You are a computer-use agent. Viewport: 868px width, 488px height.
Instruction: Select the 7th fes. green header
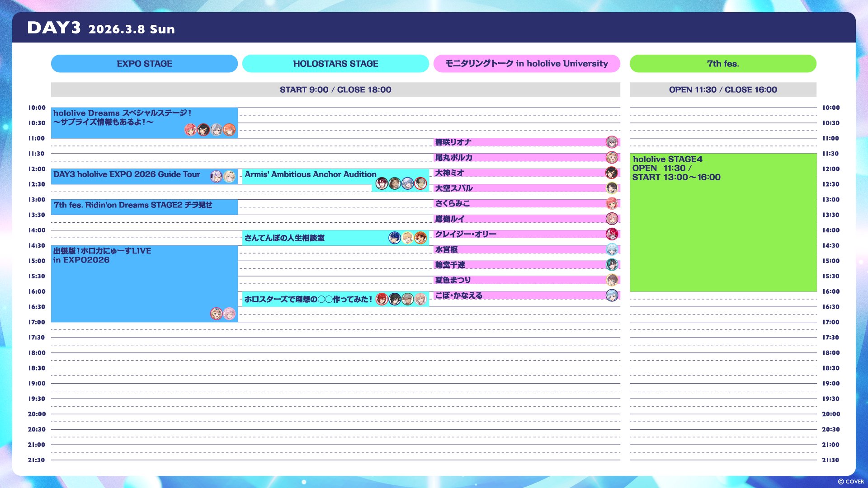click(x=722, y=64)
